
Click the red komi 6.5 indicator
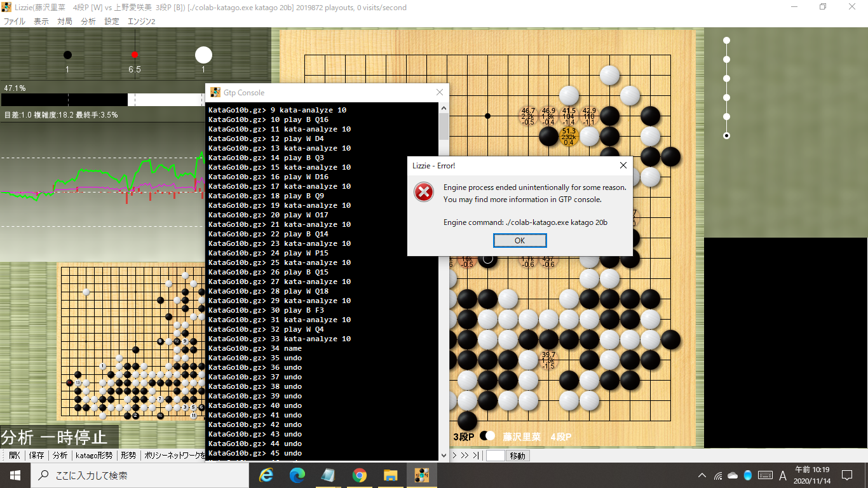tap(135, 55)
